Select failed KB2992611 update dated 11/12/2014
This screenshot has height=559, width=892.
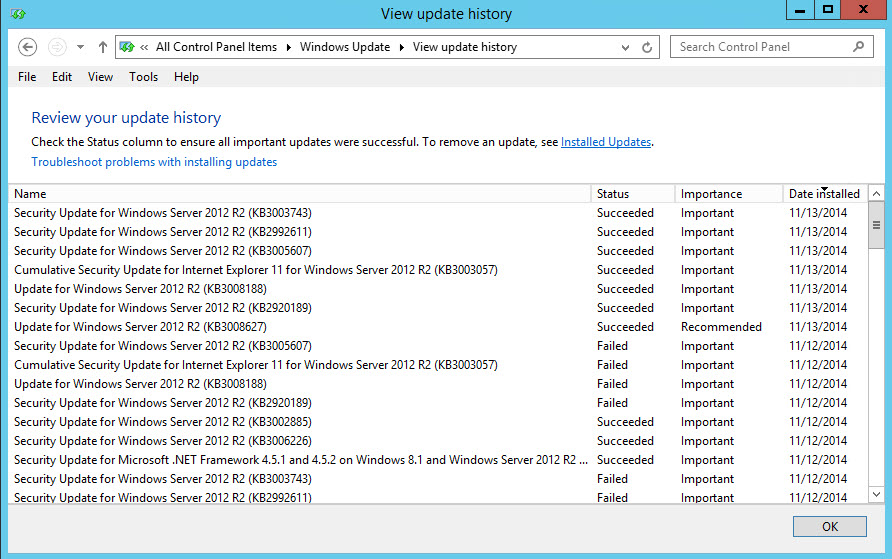click(438, 496)
